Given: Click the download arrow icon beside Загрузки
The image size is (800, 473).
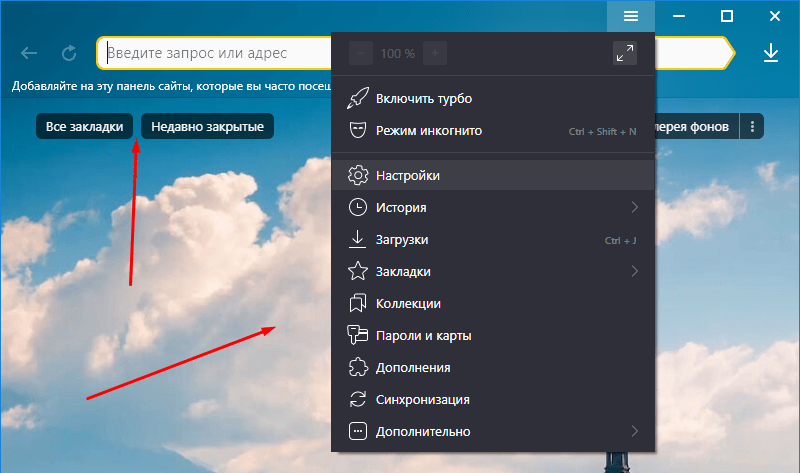Looking at the screenshot, I should (x=358, y=239).
